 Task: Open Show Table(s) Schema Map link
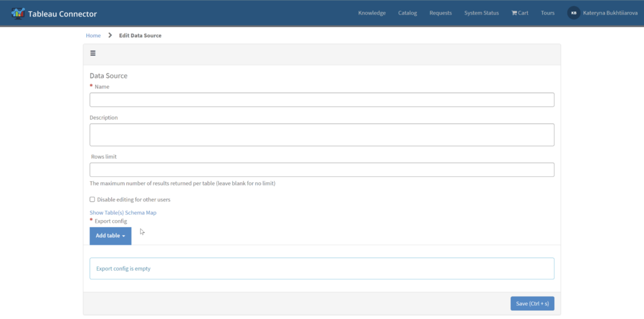(x=123, y=213)
